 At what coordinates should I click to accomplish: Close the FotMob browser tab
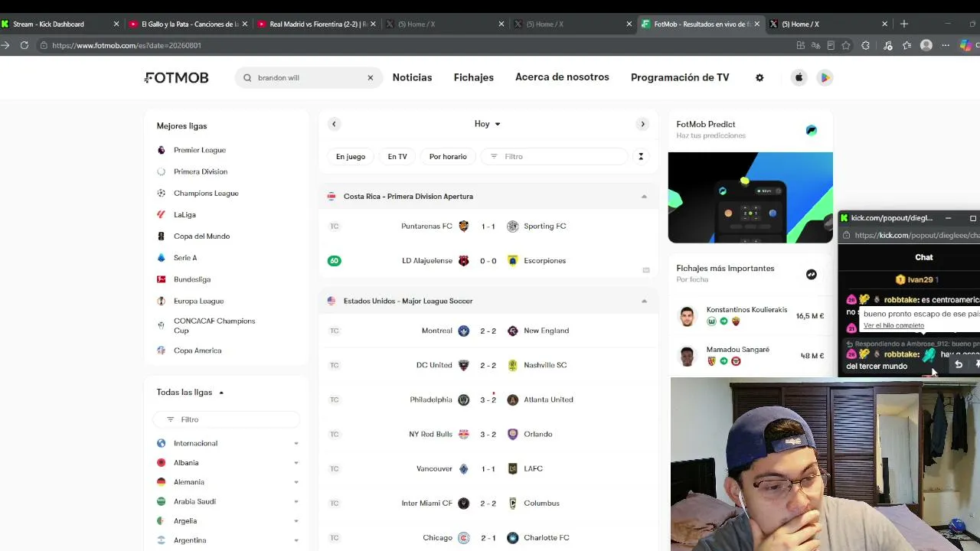click(x=757, y=24)
